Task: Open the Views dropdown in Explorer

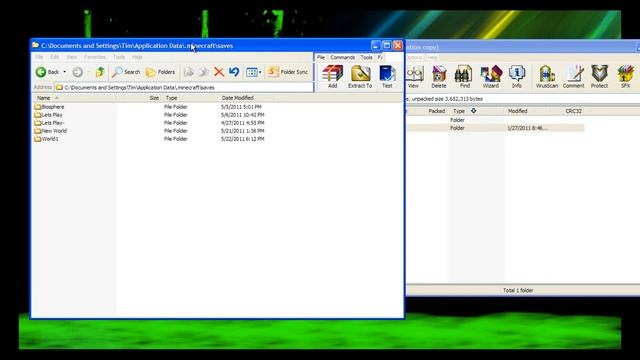Action: click(254, 72)
